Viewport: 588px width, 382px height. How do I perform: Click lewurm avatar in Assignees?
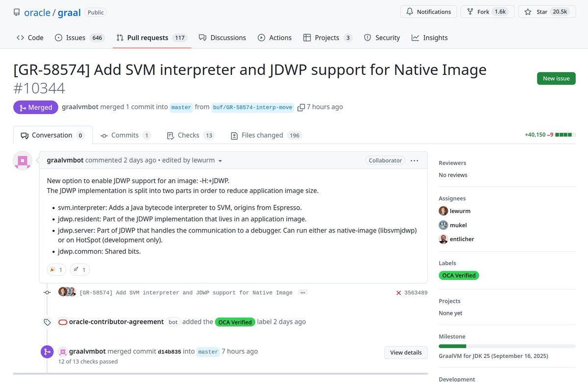(x=443, y=211)
